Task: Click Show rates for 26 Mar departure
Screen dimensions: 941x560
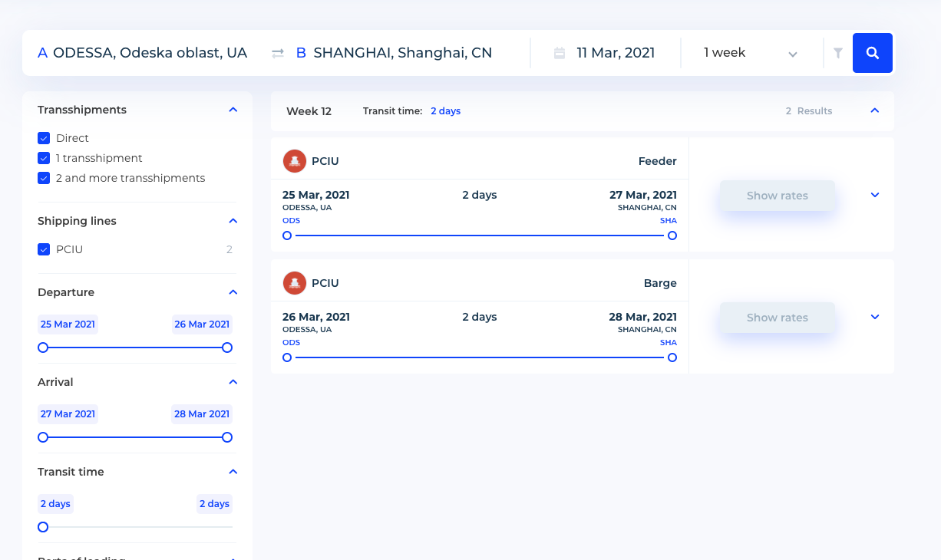Action: pyautogui.click(x=777, y=318)
